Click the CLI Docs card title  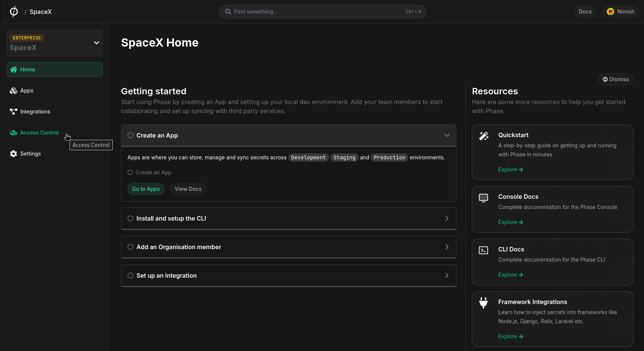coord(511,249)
